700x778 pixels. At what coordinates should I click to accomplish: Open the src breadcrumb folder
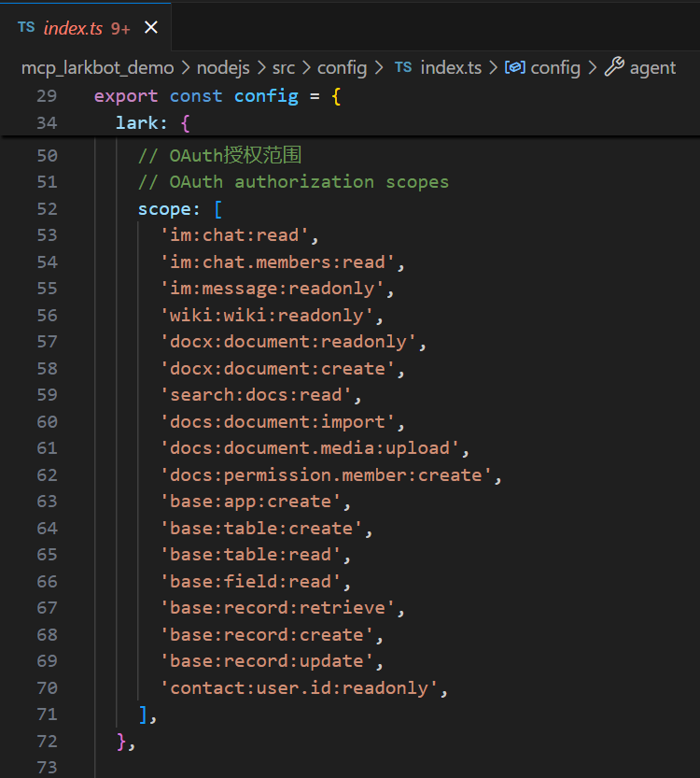(283, 67)
